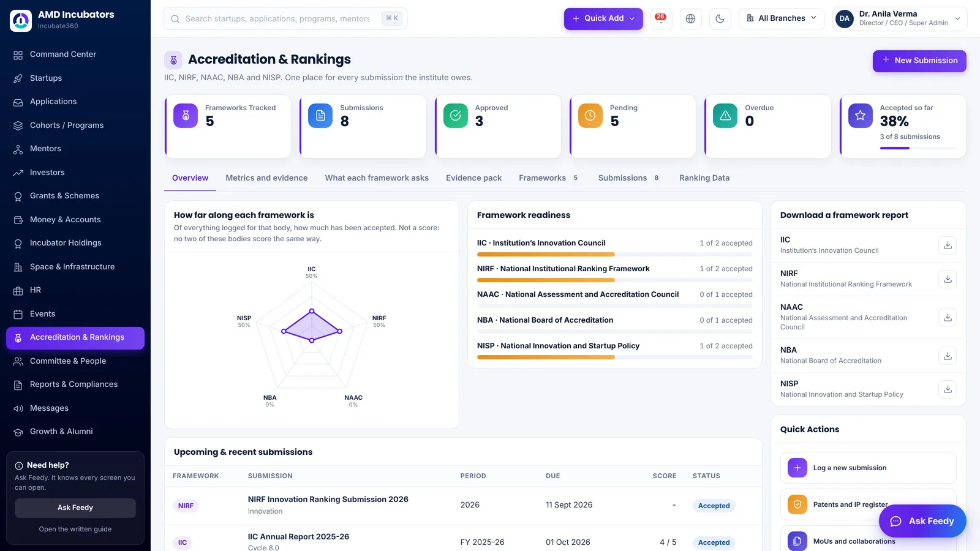Screen dimensions: 980x551
Task: Click the shield icon for Patents and IP register
Action: [797, 504]
